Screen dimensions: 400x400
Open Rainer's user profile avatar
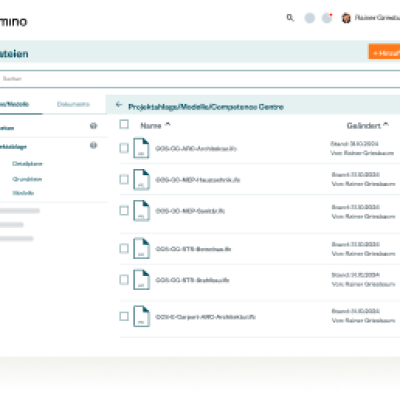pyautogui.click(x=346, y=18)
